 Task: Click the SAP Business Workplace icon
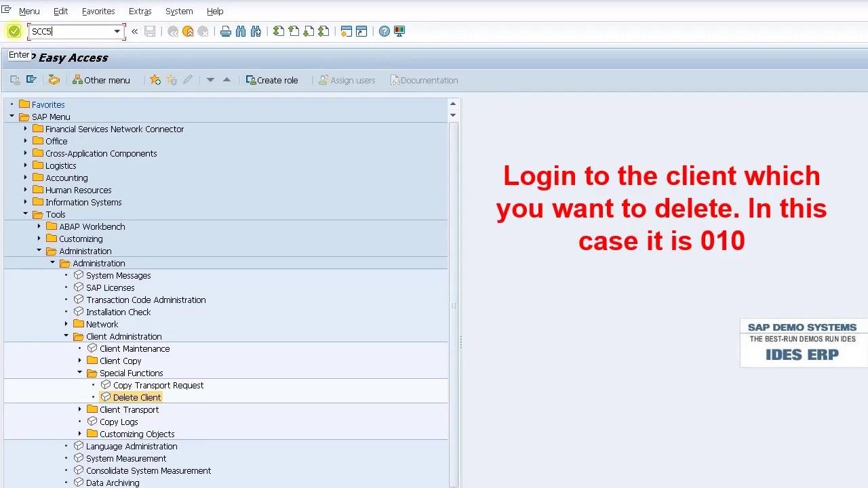point(54,80)
